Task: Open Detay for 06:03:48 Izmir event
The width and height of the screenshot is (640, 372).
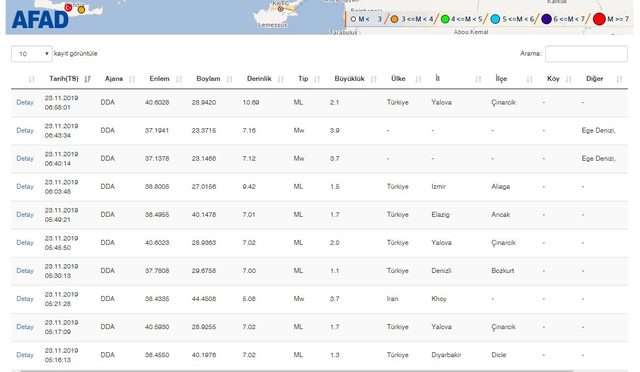Action: click(x=25, y=187)
